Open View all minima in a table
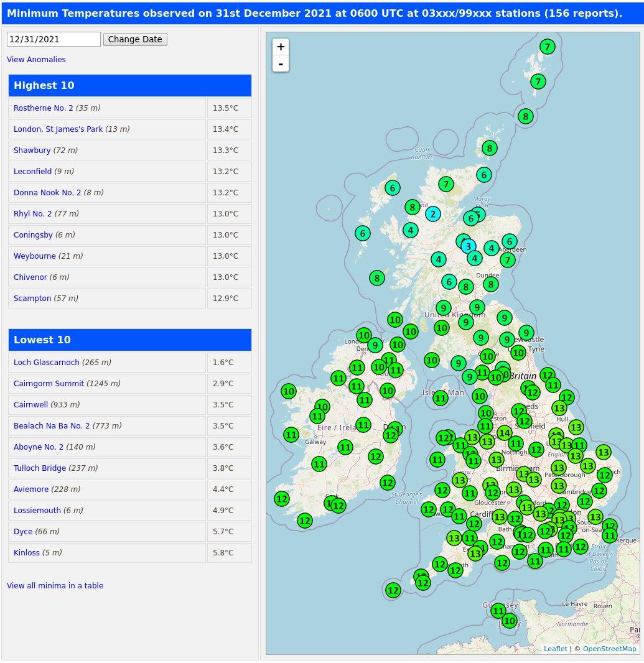 point(55,586)
